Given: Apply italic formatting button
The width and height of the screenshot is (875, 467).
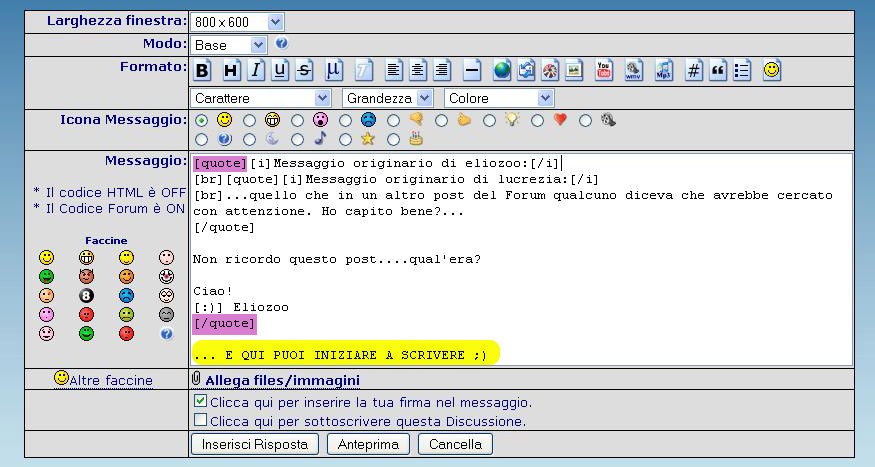Looking at the screenshot, I should [x=255, y=70].
